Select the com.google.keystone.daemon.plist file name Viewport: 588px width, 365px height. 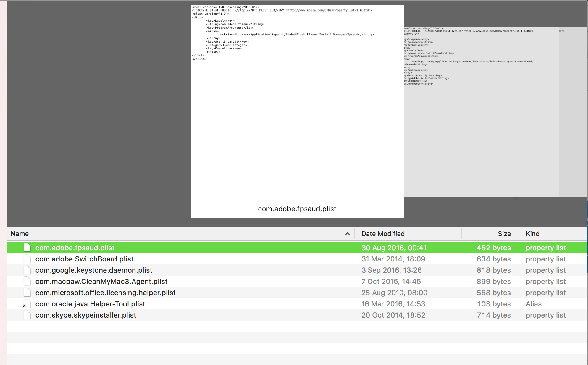click(x=93, y=270)
